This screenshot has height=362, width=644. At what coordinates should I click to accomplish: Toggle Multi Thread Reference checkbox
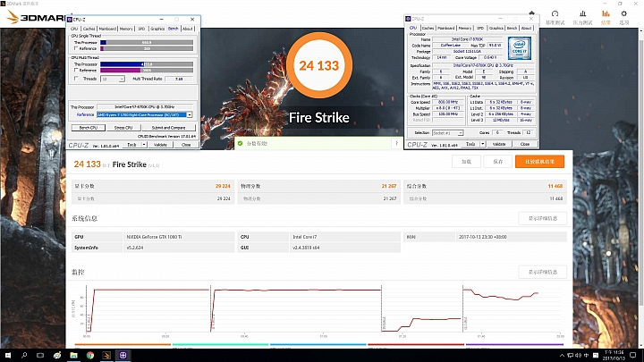(x=75, y=71)
